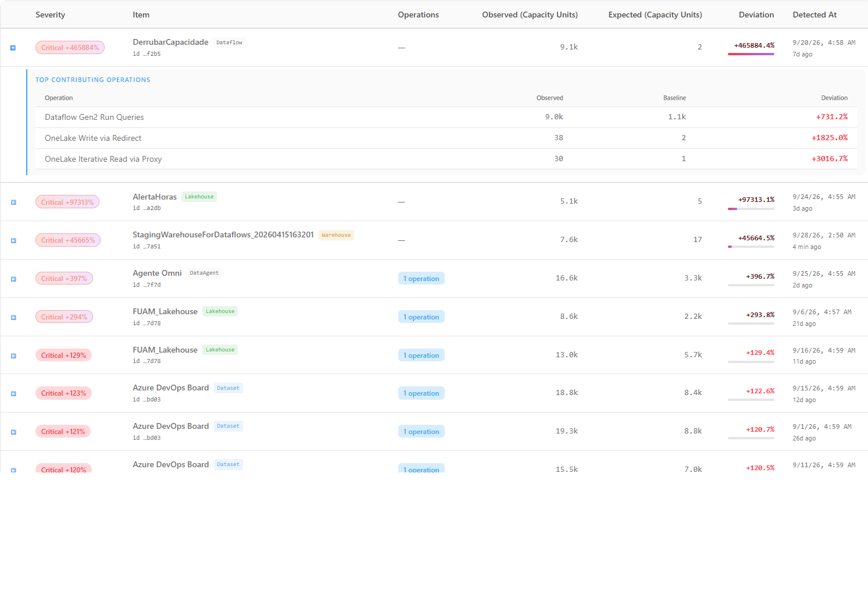The width and height of the screenshot is (868, 590).
Task: Expand the FUAM_Lakehouse +294% row
Action: (13, 317)
